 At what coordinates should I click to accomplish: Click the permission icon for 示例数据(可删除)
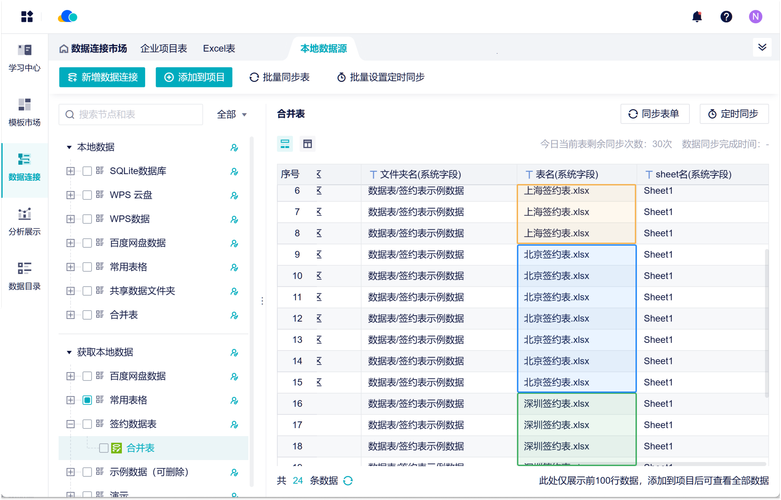234,472
